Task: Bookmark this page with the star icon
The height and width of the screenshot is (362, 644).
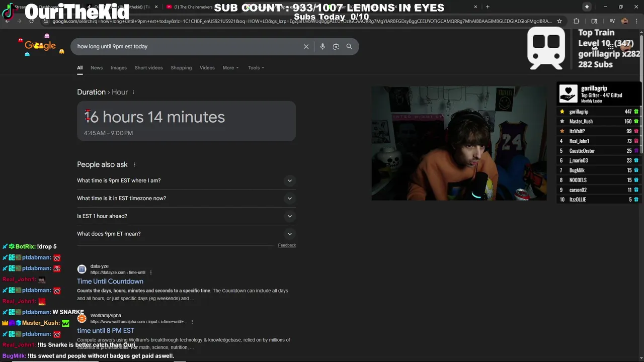Action: click(559, 21)
